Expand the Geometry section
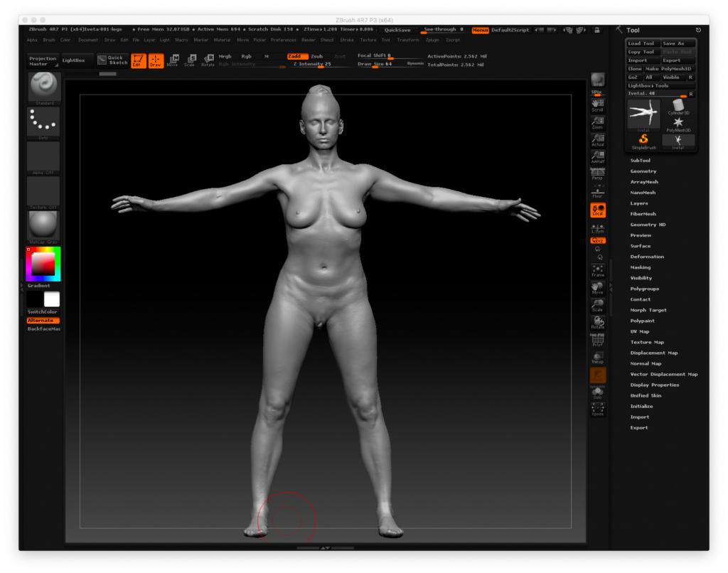Image resolution: width=728 pixels, height=573 pixels. tap(643, 171)
